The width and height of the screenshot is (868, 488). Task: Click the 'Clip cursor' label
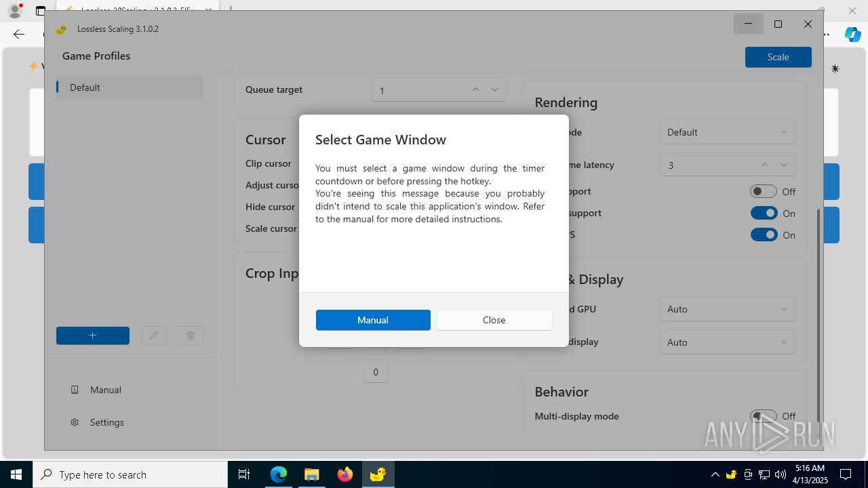click(x=269, y=163)
